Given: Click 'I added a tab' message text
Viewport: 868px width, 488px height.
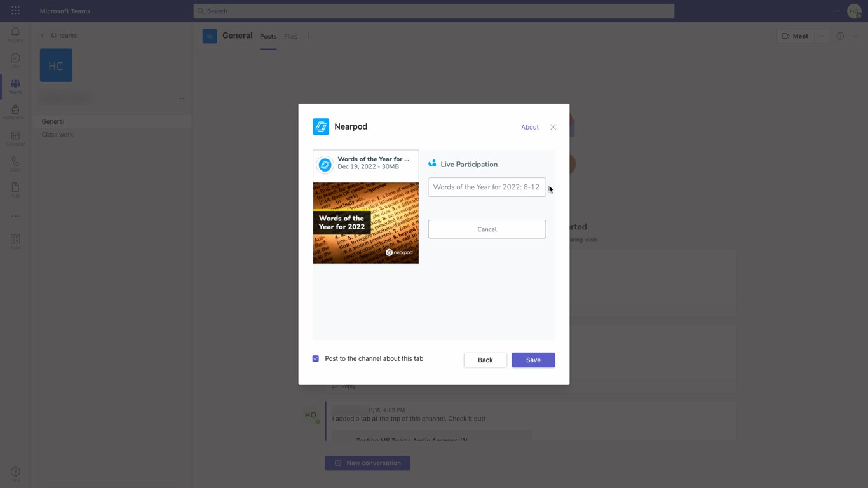Looking at the screenshot, I should (x=409, y=419).
